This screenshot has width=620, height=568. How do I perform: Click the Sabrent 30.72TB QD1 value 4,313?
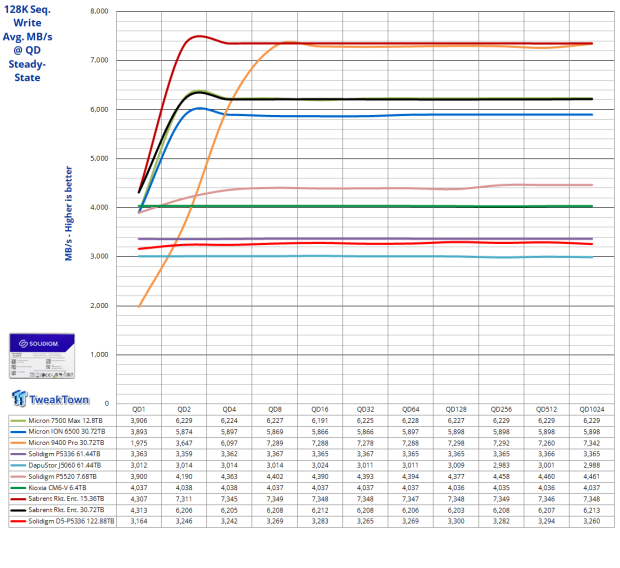click(x=139, y=510)
